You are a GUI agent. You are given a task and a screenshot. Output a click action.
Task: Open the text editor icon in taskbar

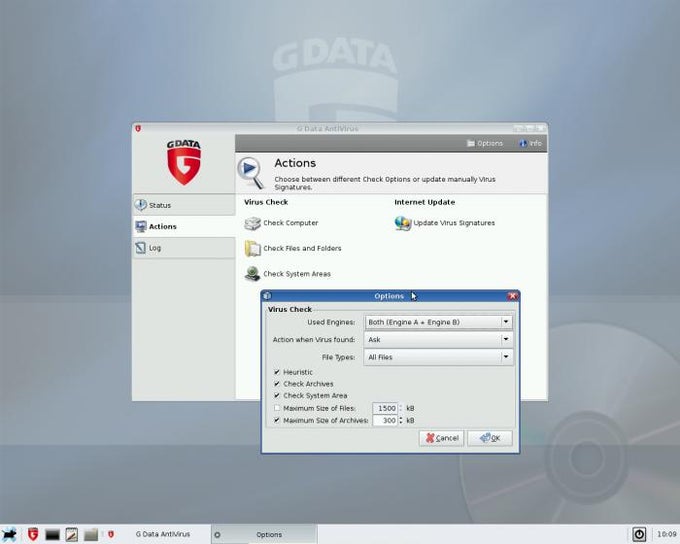(x=72, y=534)
